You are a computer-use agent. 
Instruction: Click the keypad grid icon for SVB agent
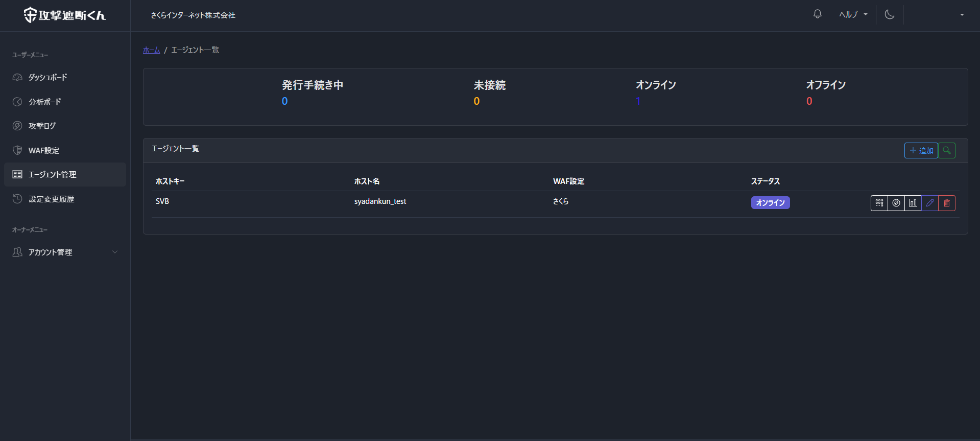pyautogui.click(x=879, y=203)
